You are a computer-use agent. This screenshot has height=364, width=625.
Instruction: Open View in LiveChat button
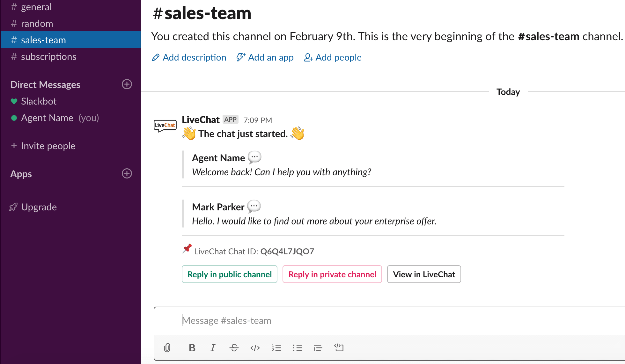click(424, 274)
